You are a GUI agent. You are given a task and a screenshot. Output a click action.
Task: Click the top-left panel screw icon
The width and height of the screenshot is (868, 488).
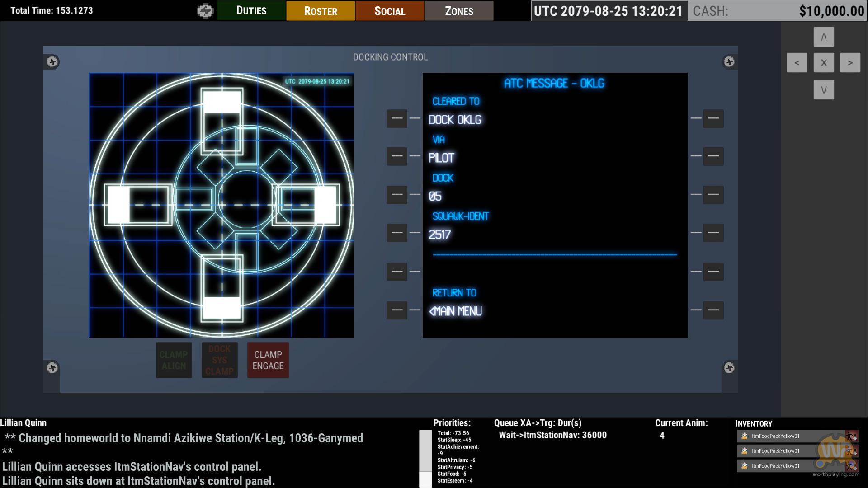coord(52,62)
